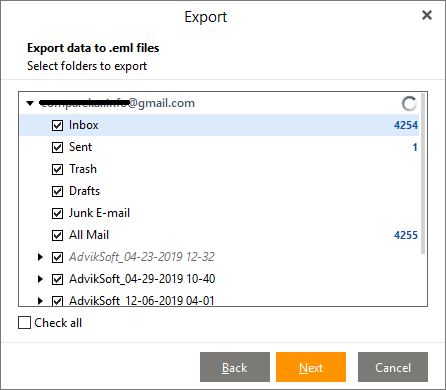Click the @gmail.com account name
The image size is (446, 390).
click(117, 103)
